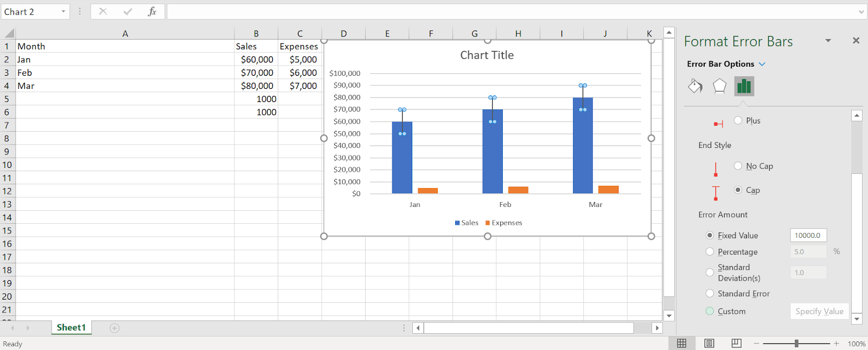The width and height of the screenshot is (868, 350).
Task: Open the Error Bar Options chart icon
Action: (x=744, y=86)
